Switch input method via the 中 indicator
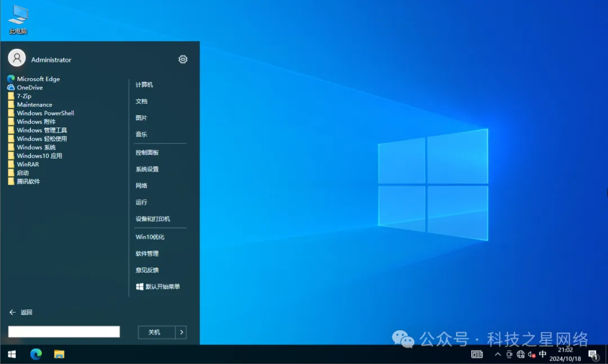608x364 pixels. (x=542, y=355)
